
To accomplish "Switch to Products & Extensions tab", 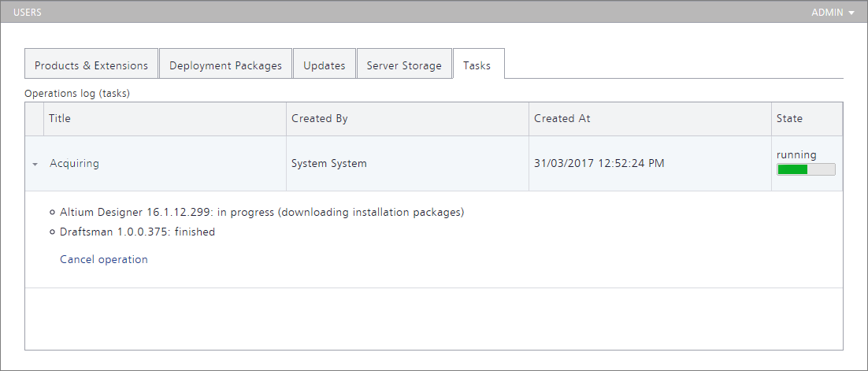I will [x=91, y=65].
